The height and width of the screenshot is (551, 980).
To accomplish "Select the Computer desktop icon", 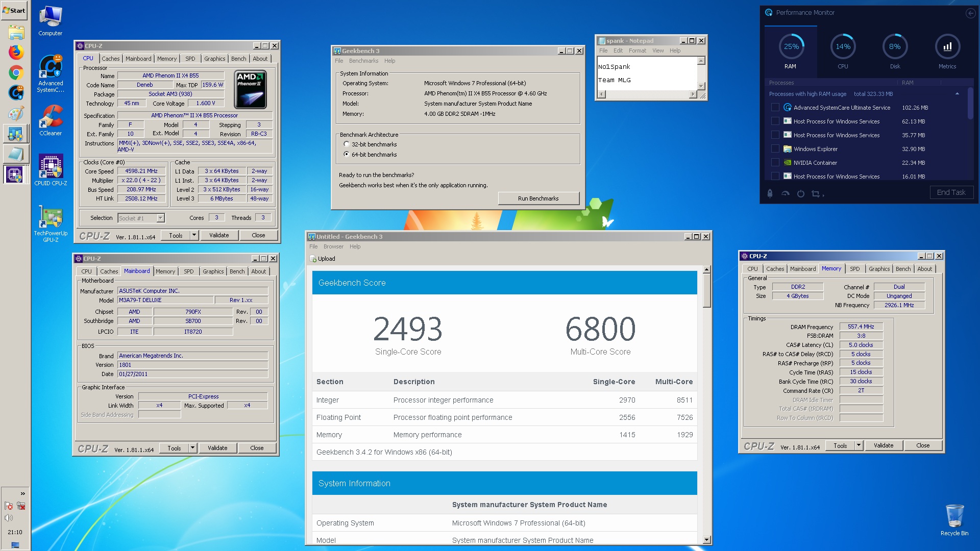I will point(51,21).
